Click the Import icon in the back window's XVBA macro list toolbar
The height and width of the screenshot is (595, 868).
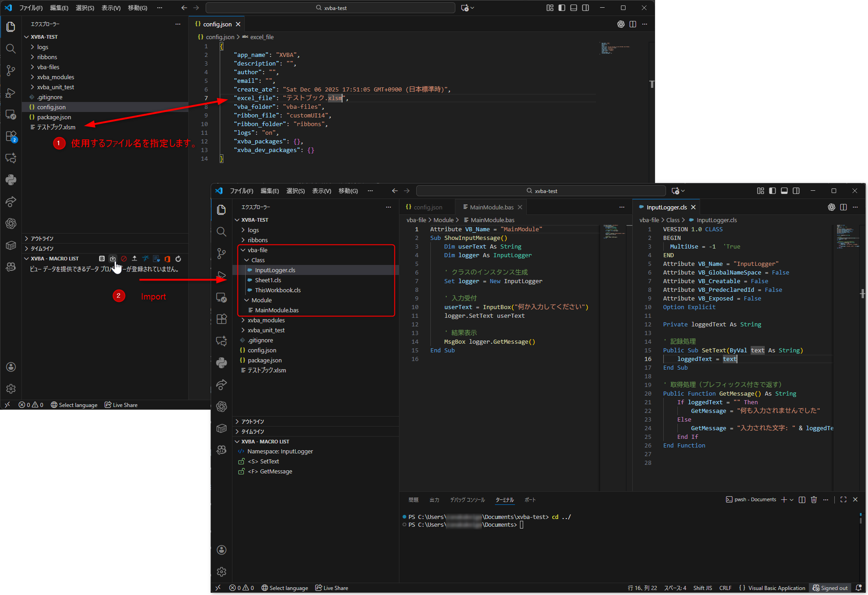(x=113, y=259)
